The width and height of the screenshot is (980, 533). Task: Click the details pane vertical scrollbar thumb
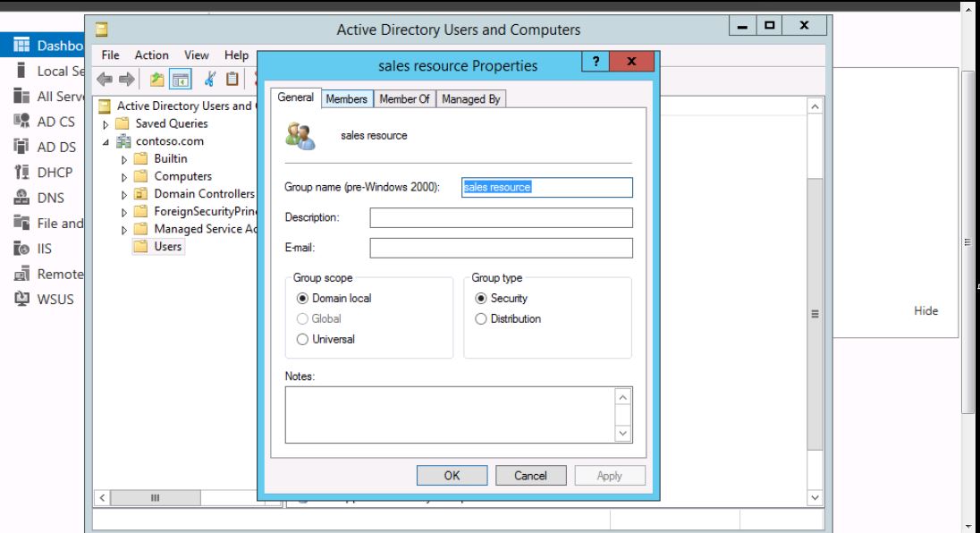pos(815,314)
